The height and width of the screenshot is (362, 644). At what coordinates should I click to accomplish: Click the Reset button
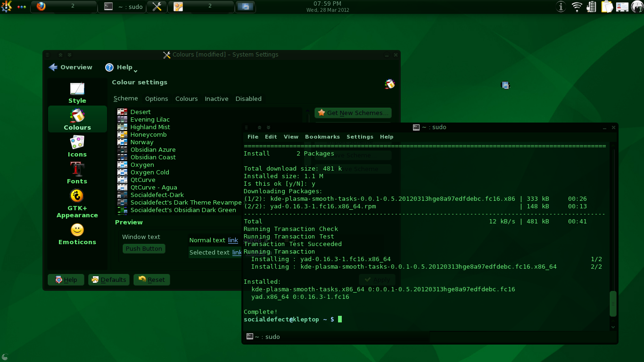click(x=151, y=280)
